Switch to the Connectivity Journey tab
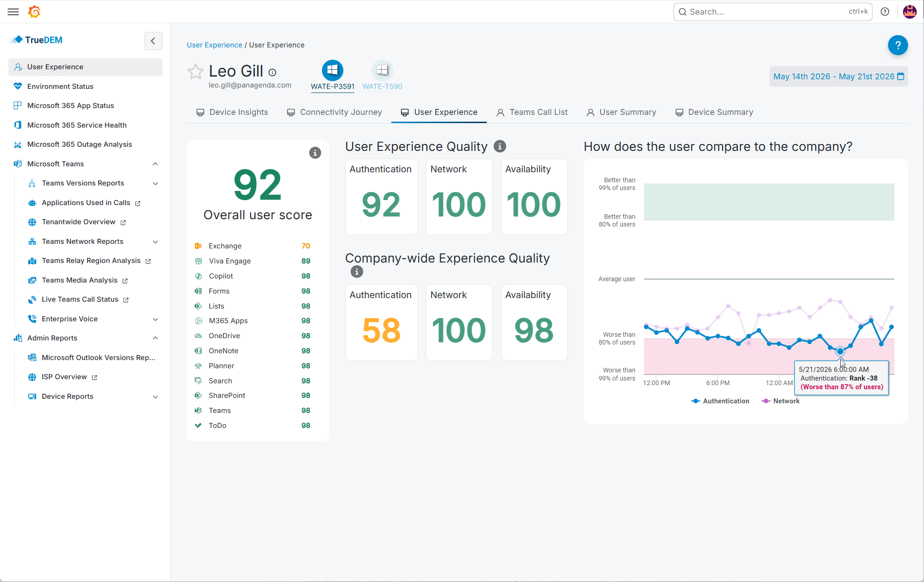The image size is (924, 582). 334,112
